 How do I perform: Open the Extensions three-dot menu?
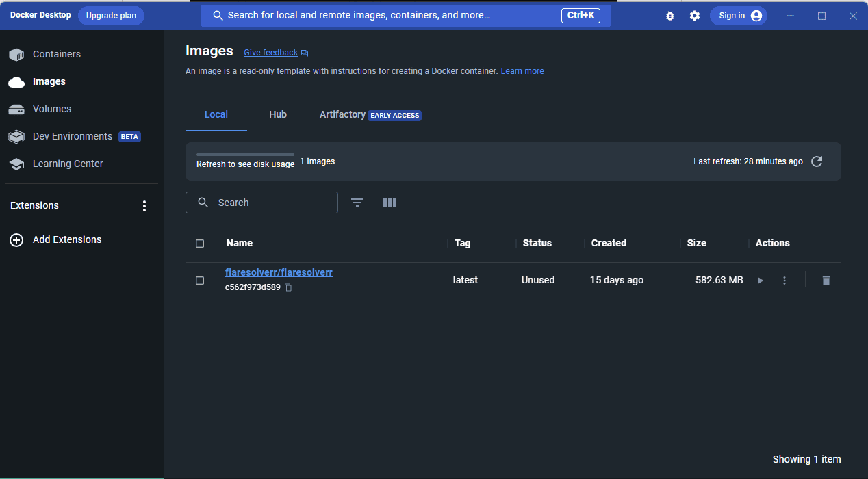pos(144,206)
